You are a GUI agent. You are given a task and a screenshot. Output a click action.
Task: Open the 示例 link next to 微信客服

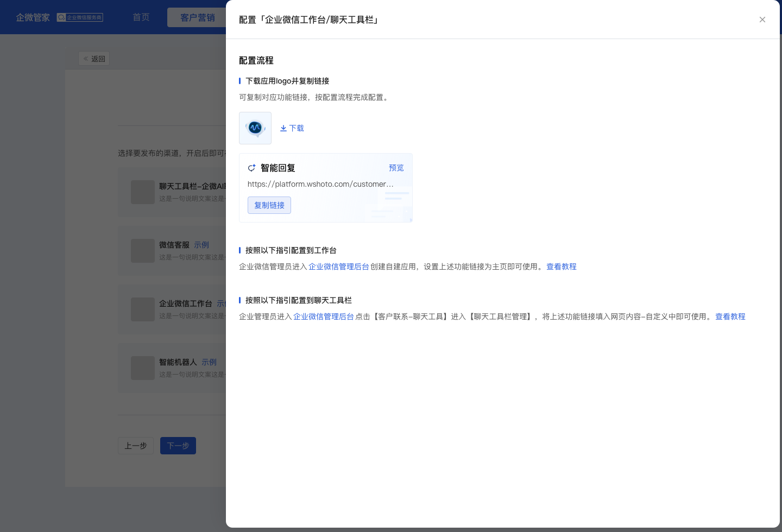[x=201, y=245]
